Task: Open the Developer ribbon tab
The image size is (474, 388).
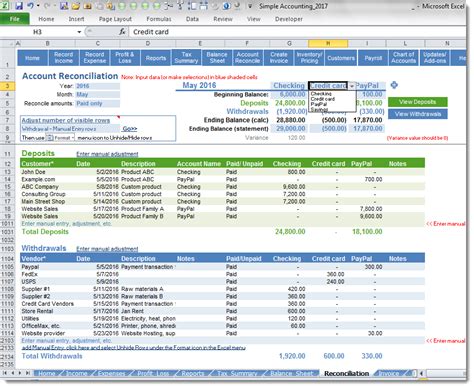Action: tap(289, 19)
